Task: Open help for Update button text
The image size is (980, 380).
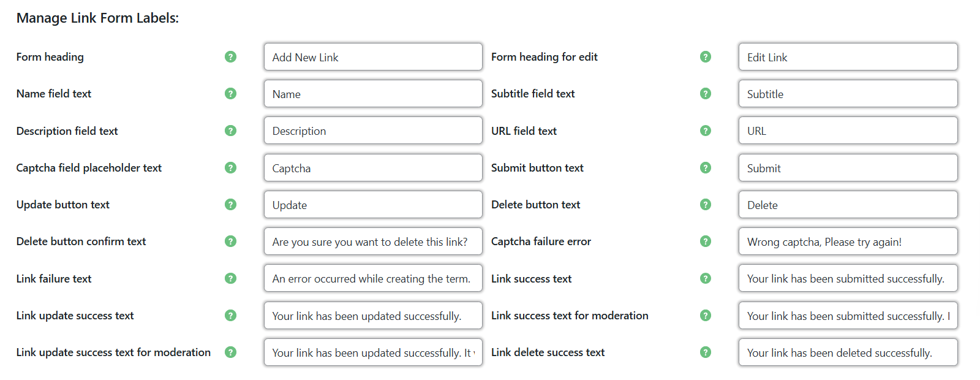Action: click(x=231, y=204)
